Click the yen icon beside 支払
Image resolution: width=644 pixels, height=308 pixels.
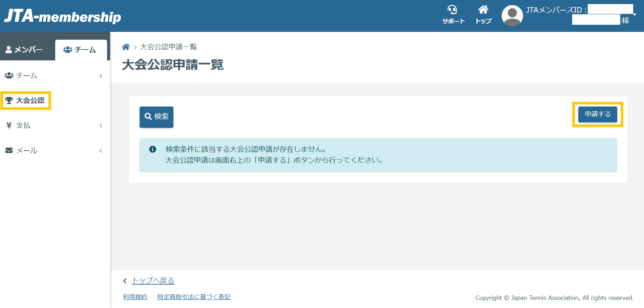tap(9, 125)
